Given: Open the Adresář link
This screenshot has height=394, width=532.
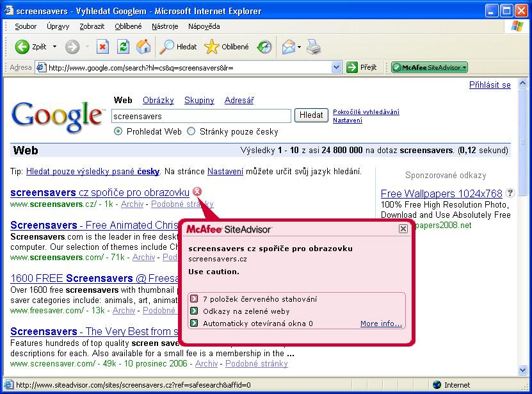Looking at the screenshot, I should click(x=239, y=100).
